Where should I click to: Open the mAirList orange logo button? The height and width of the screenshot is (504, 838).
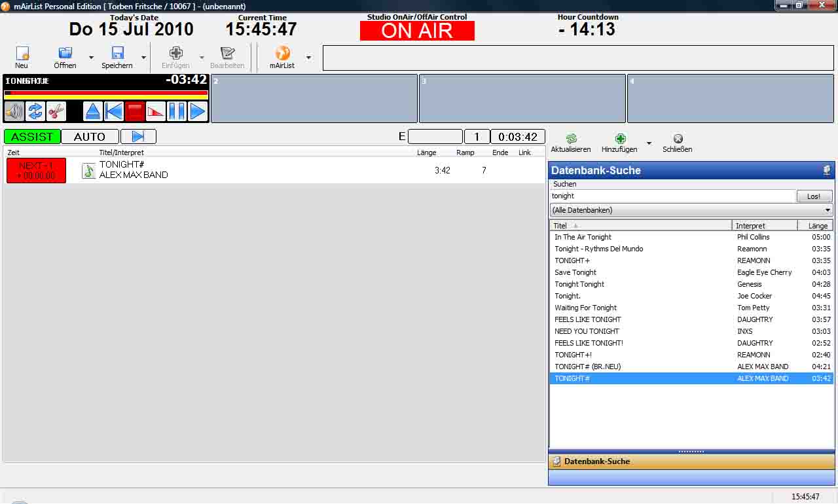point(282,53)
